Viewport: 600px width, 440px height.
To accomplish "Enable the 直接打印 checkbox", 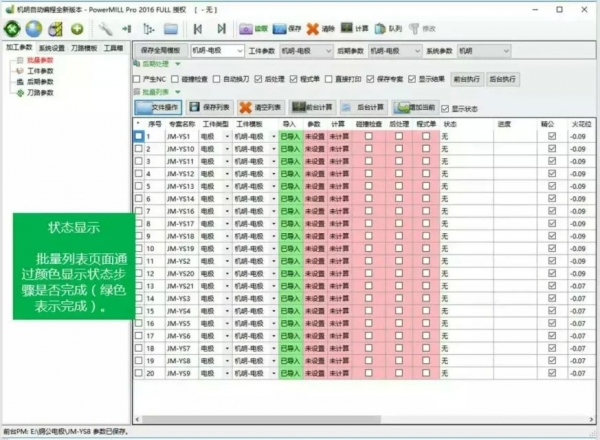I will [x=329, y=79].
